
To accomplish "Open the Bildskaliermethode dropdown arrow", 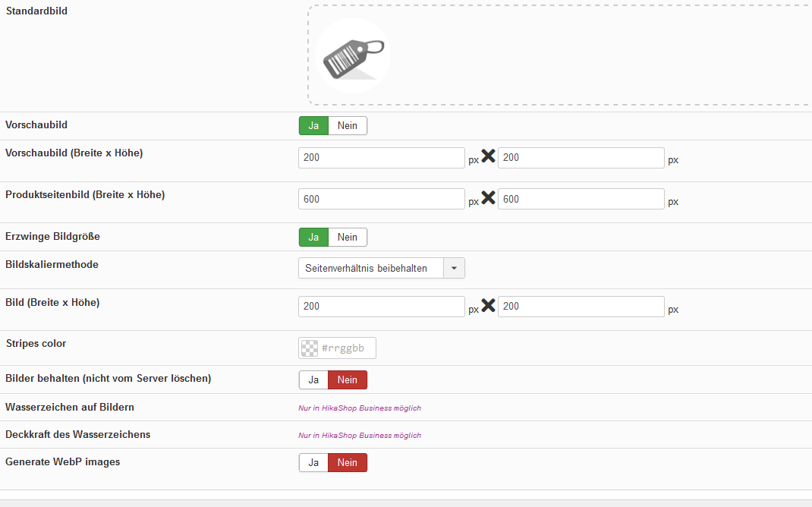I will pyautogui.click(x=454, y=268).
